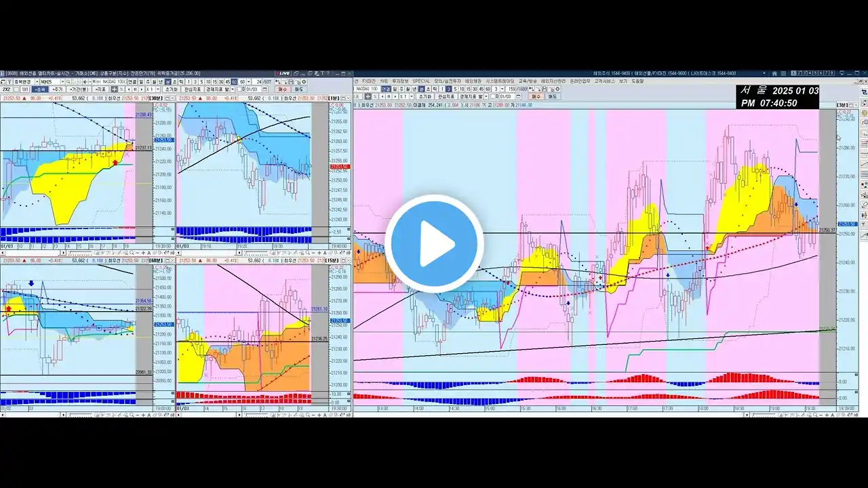Image resolution: width=868 pixels, height=488 pixels.
Task: Open the SPECIAL menu
Action: [x=421, y=81]
